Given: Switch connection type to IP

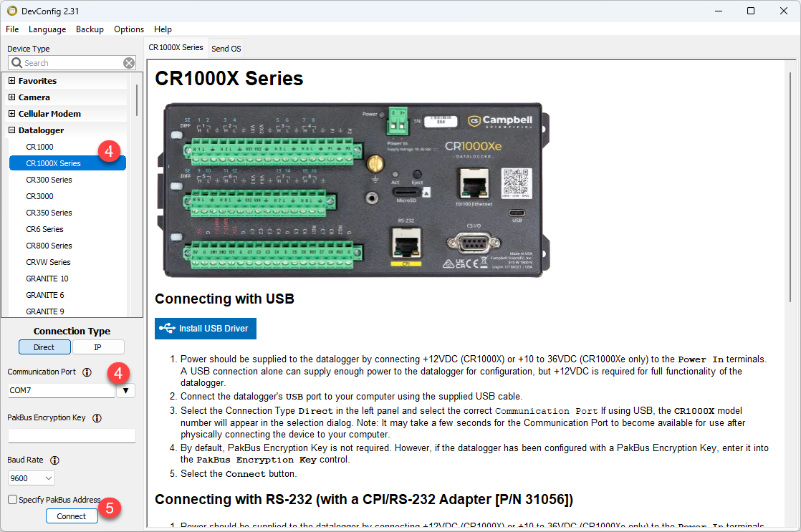Looking at the screenshot, I should (x=98, y=347).
